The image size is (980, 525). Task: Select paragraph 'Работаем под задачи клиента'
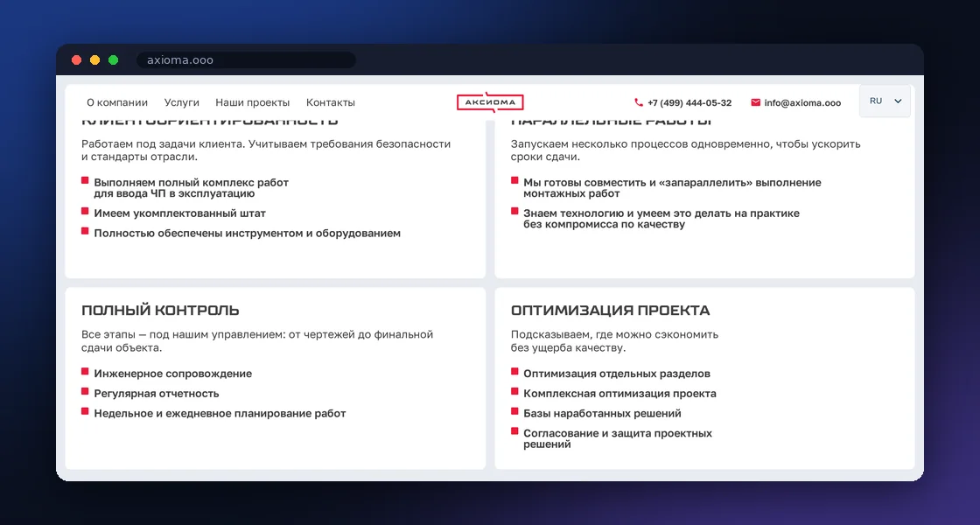[x=266, y=150]
